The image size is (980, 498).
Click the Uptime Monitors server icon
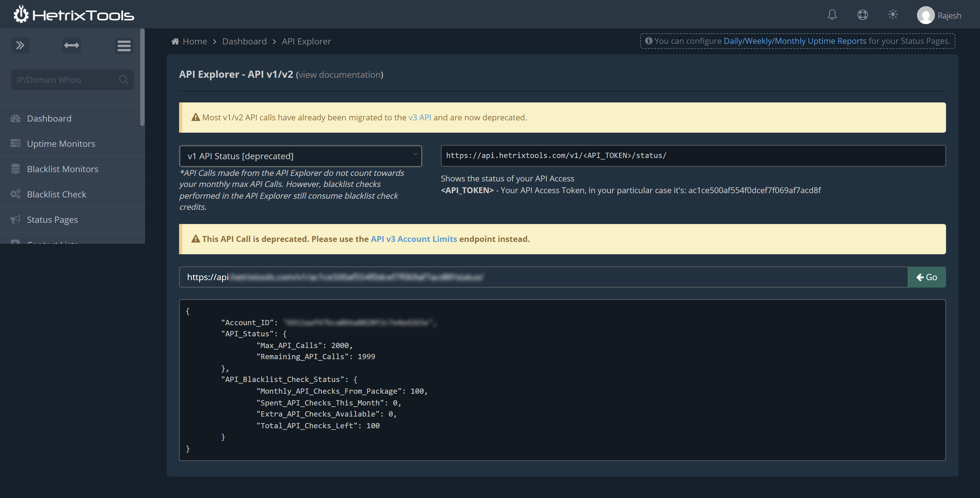pos(15,143)
